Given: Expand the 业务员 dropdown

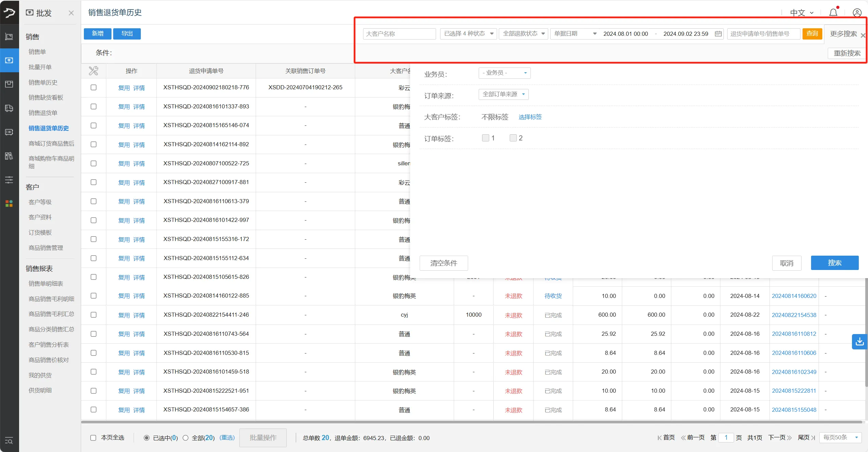Looking at the screenshot, I should point(504,73).
